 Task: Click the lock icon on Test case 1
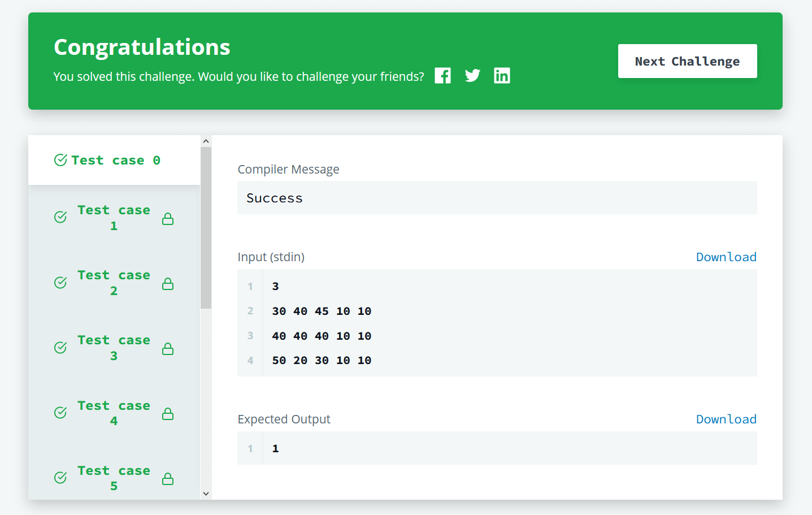click(x=168, y=218)
